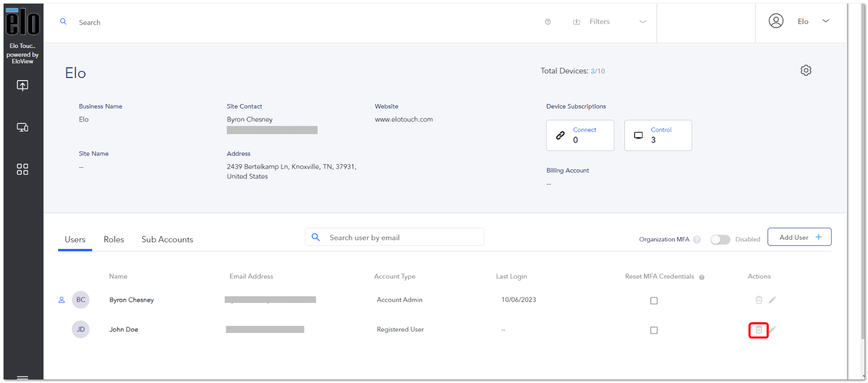This screenshot has width=868, height=383.
Task: Click the Elo account name in the top bar
Action: click(803, 21)
